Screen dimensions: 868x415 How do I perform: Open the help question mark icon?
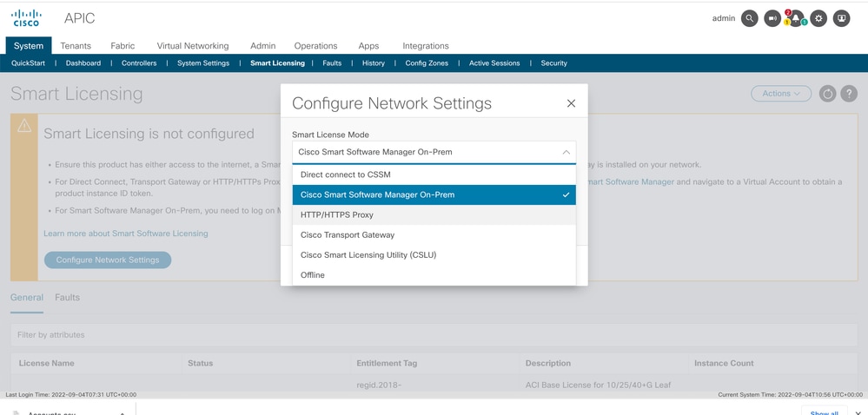coord(849,94)
